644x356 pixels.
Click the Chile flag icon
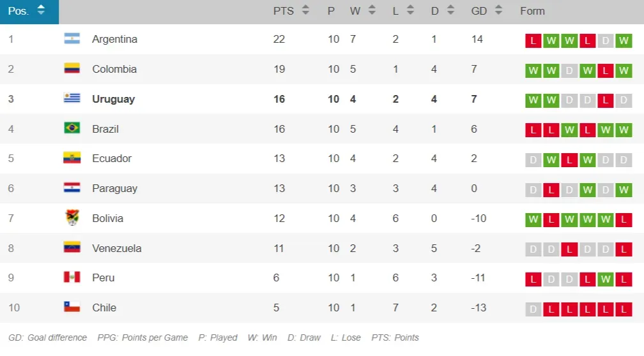tap(72, 307)
